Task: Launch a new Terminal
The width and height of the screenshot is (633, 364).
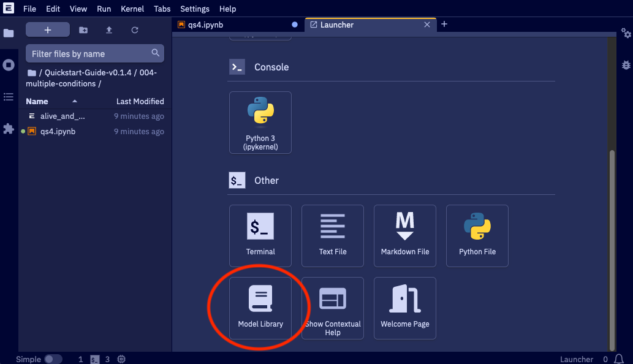Action: pyautogui.click(x=260, y=236)
